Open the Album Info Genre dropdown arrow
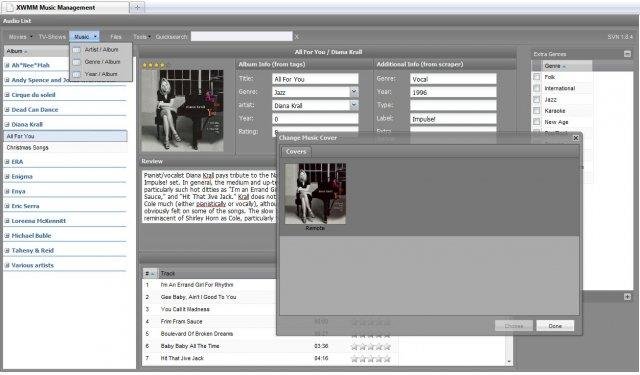 354,92
